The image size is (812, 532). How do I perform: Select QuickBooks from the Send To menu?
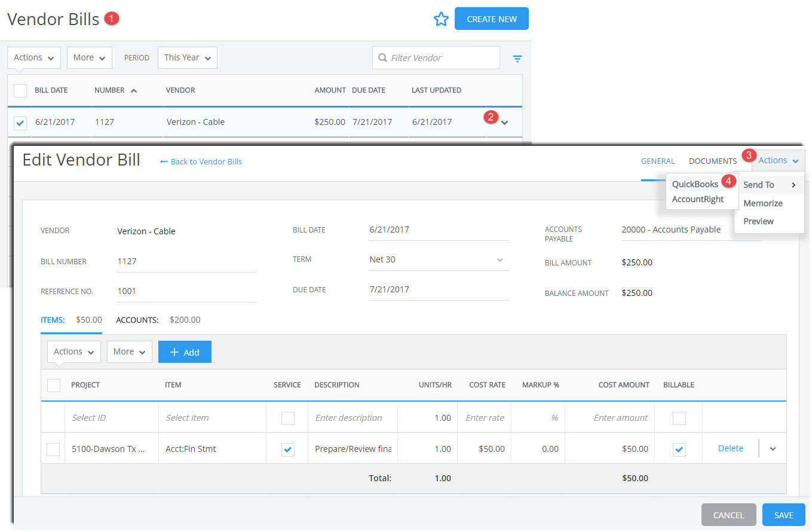[696, 184]
